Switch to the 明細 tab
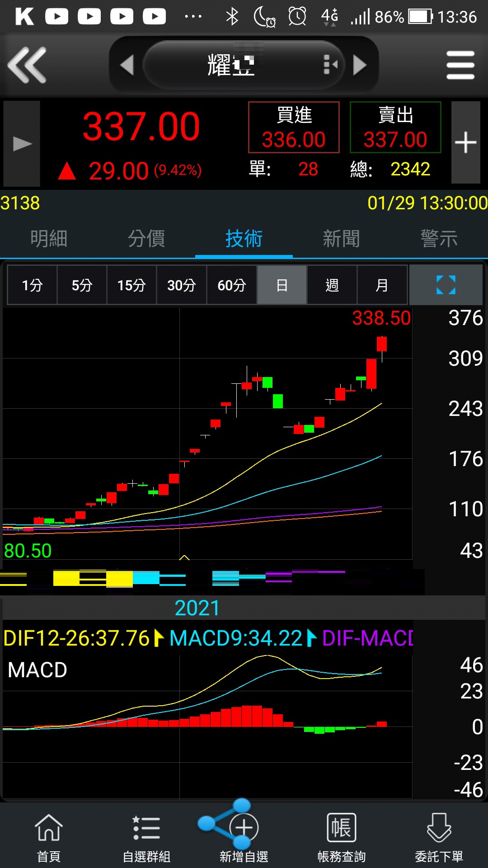 point(49,239)
